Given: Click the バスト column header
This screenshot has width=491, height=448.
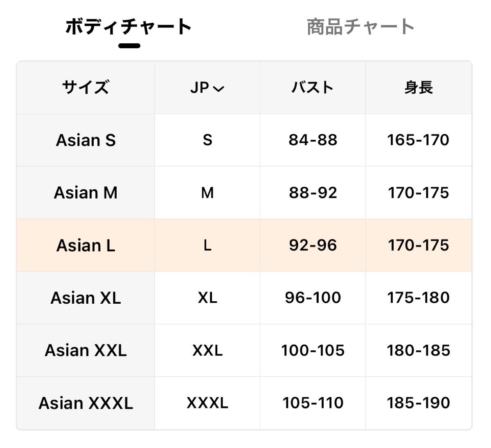Looking at the screenshot, I should point(313,88).
